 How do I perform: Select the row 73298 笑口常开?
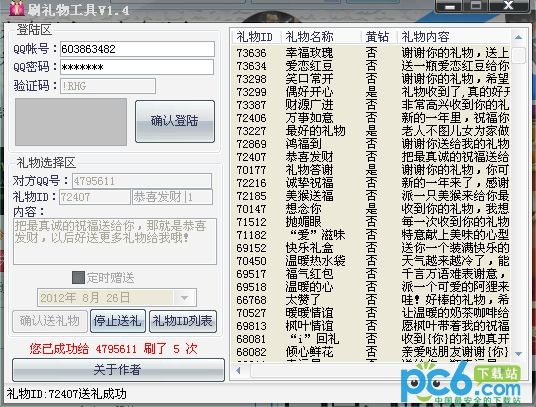[371, 79]
